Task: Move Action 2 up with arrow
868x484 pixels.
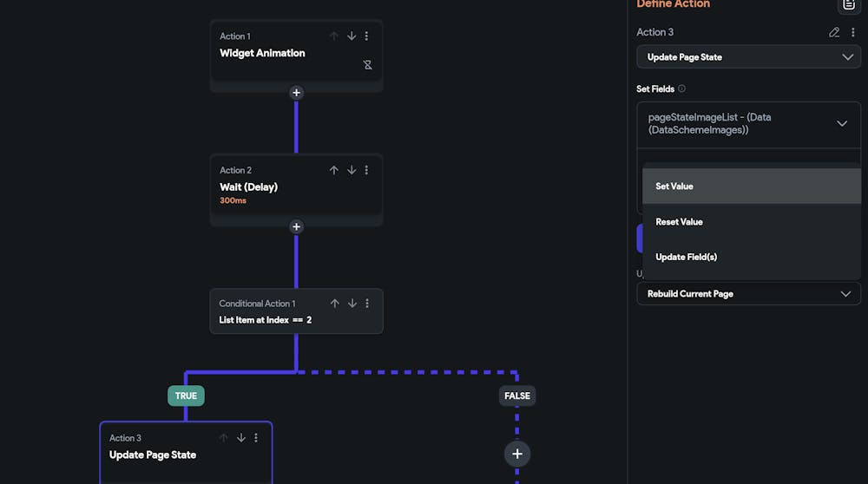Action: click(x=333, y=170)
